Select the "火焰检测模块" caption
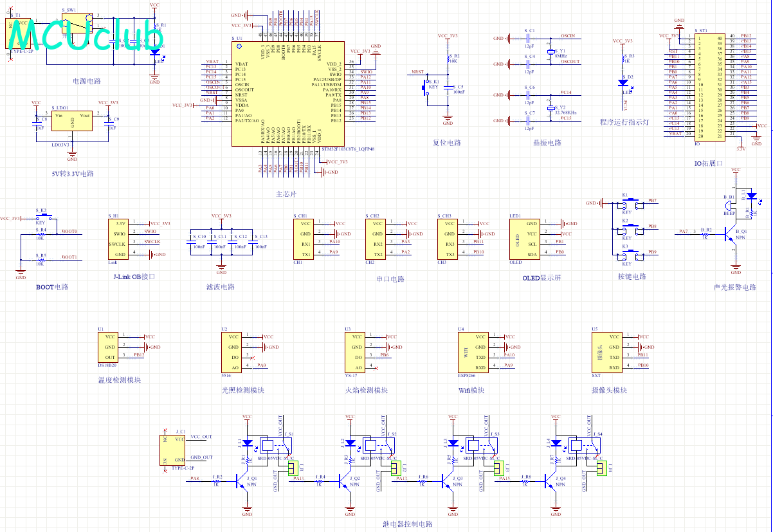773x532 pixels. pos(366,390)
